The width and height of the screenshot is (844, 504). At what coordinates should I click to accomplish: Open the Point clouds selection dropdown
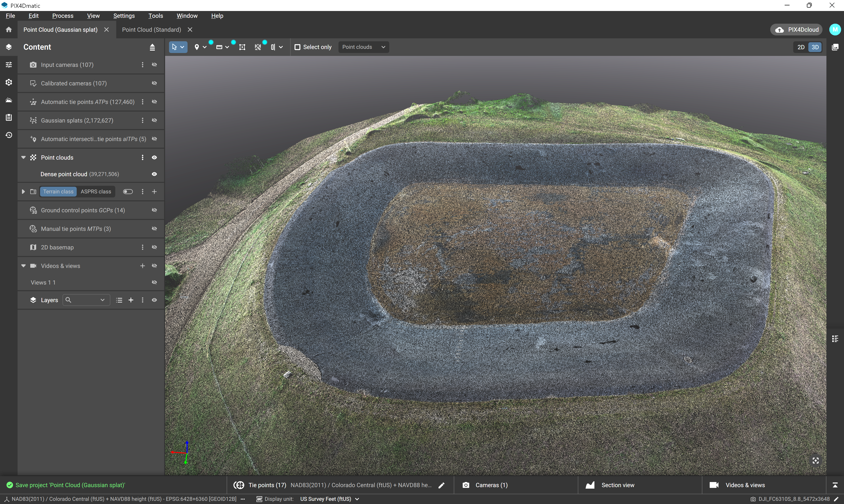[363, 47]
